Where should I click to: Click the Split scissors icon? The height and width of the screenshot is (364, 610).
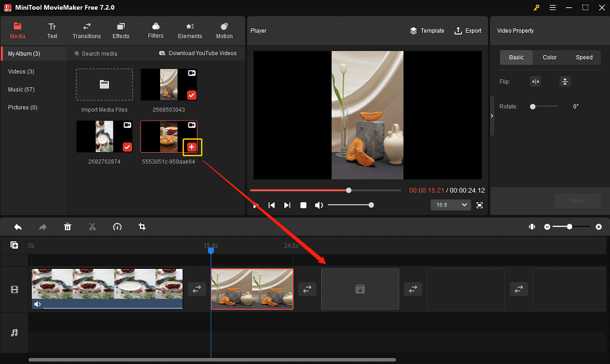coord(92,227)
